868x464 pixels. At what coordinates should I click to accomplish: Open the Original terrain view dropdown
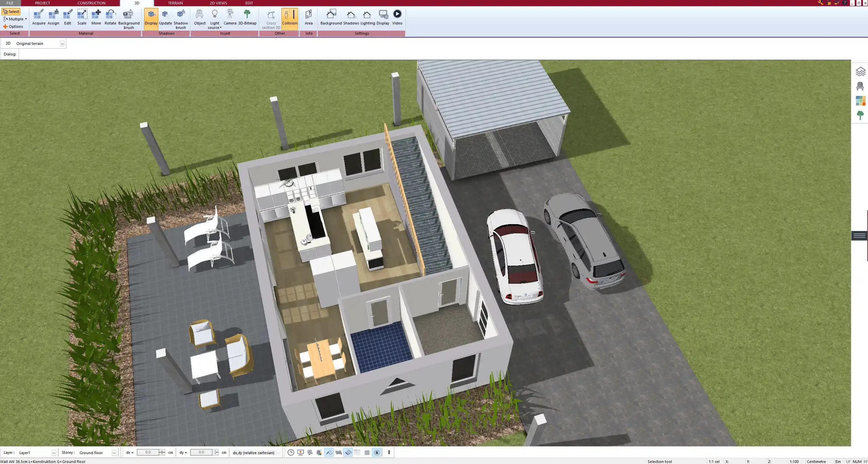coord(62,43)
